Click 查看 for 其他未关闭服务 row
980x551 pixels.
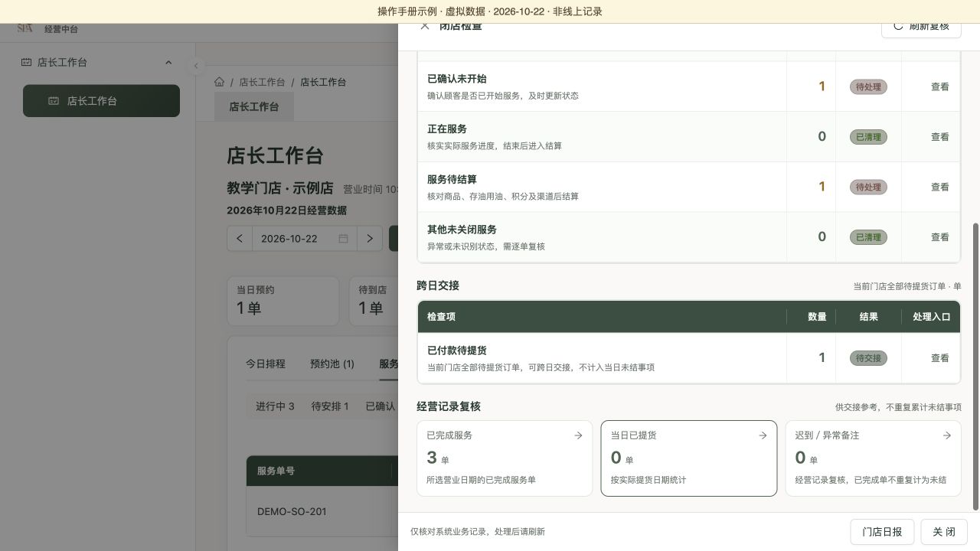[x=940, y=237]
